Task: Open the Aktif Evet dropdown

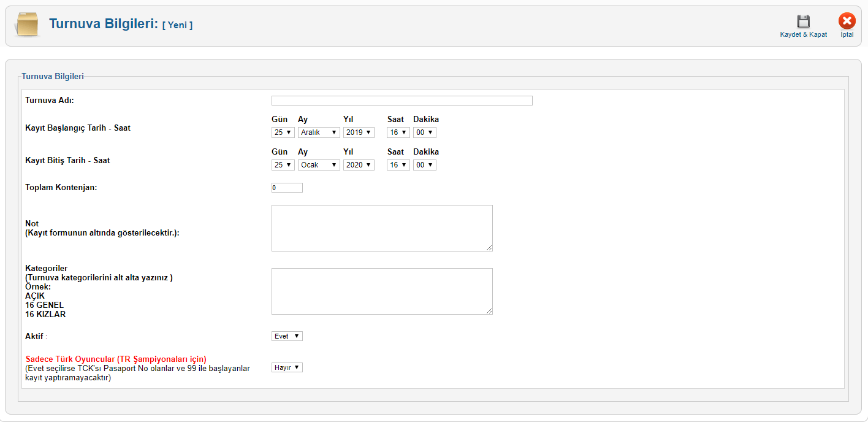Action: [x=287, y=336]
